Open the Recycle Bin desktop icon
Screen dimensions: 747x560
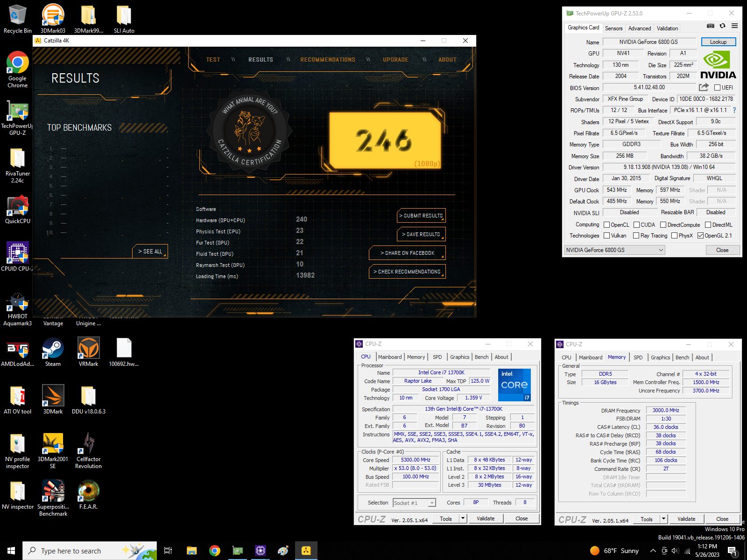click(17, 19)
